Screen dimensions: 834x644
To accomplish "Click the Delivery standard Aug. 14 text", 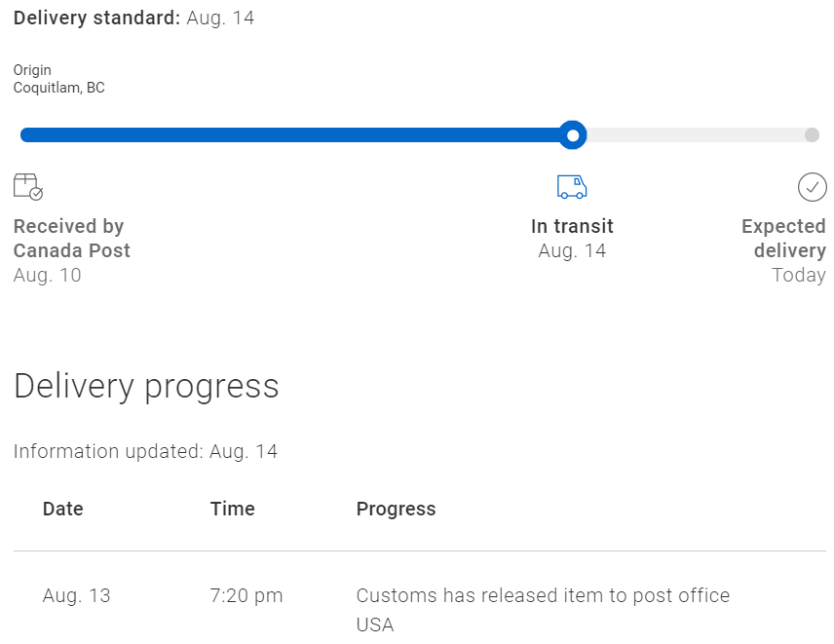I will tap(134, 19).
